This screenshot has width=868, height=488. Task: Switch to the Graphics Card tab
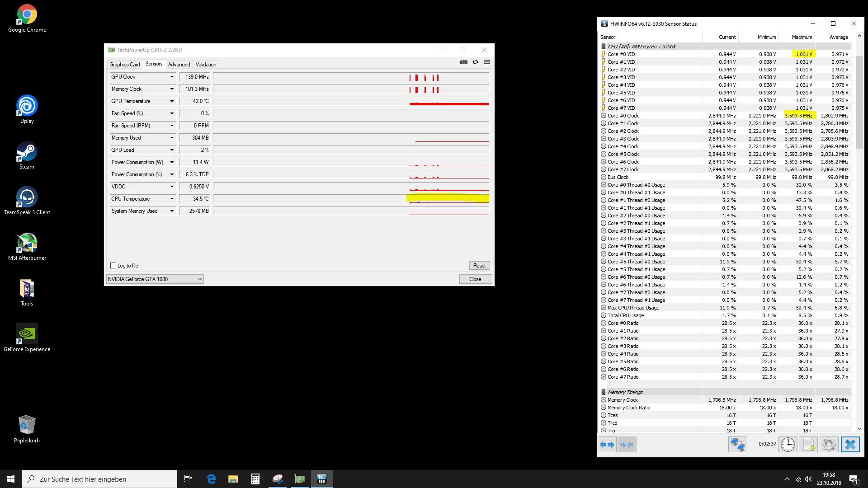pyautogui.click(x=124, y=65)
